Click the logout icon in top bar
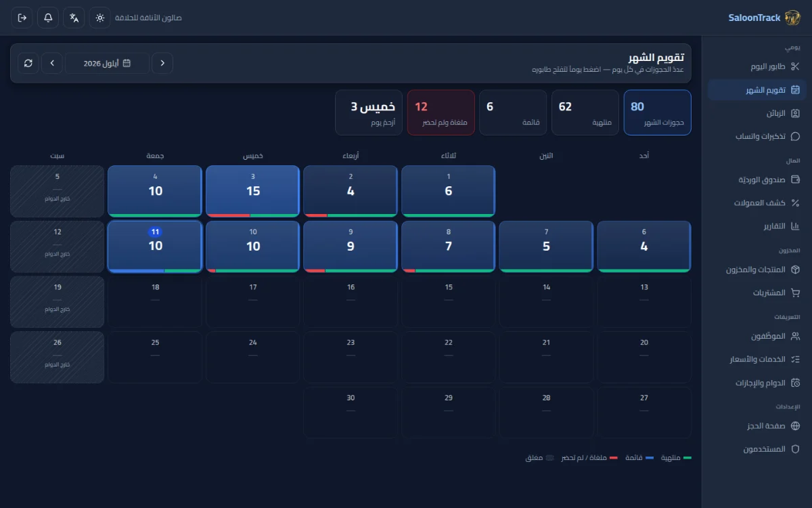The height and width of the screenshot is (508, 812). coord(22,18)
